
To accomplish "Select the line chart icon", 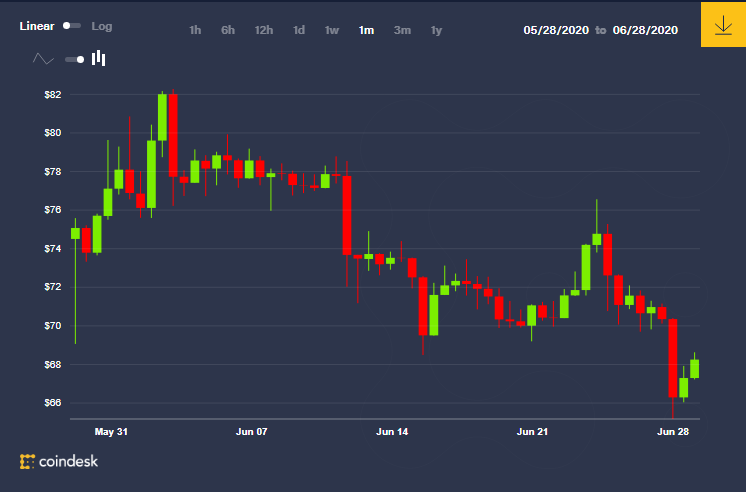I will pos(43,59).
